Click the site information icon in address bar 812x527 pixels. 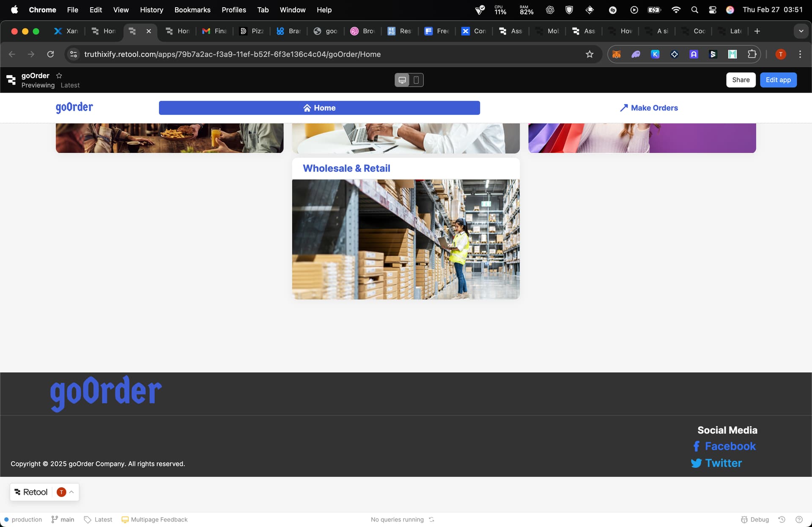pos(74,54)
